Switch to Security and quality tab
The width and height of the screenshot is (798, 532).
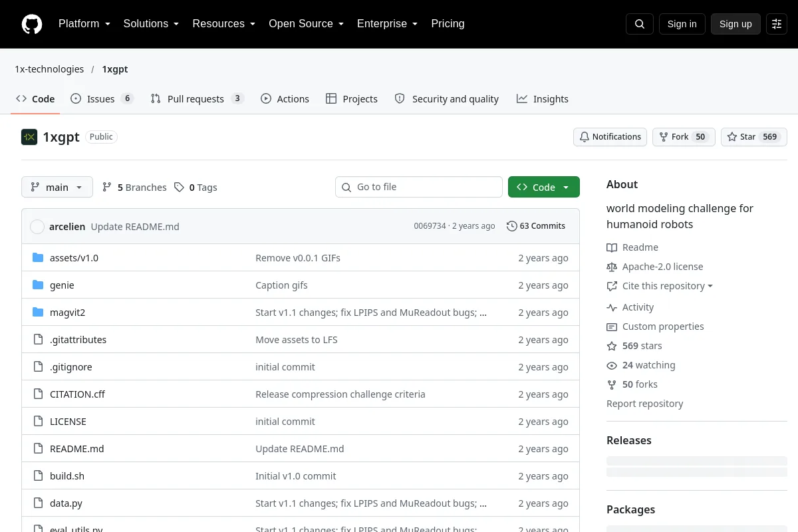coord(446,98)
